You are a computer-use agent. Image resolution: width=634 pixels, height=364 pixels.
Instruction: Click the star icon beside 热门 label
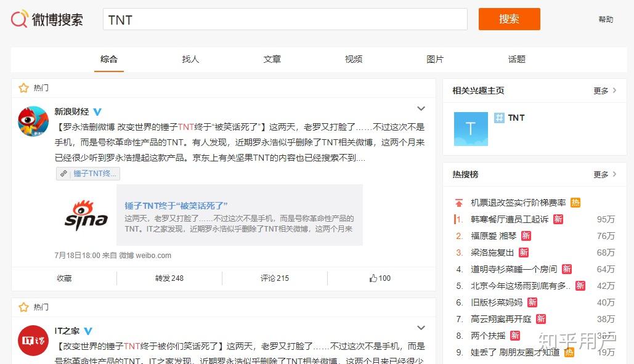click(23, 87)
